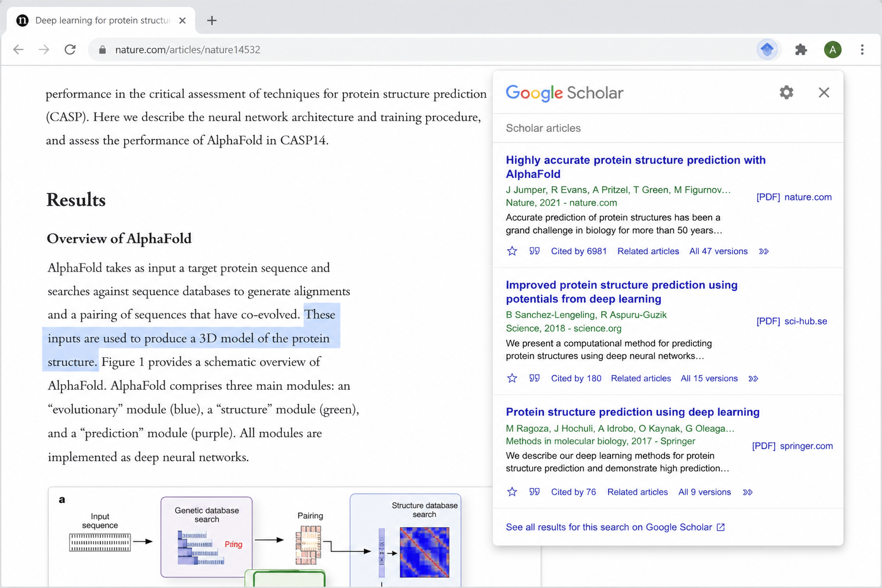Open Related articles for Cited by 76 result

637,492
